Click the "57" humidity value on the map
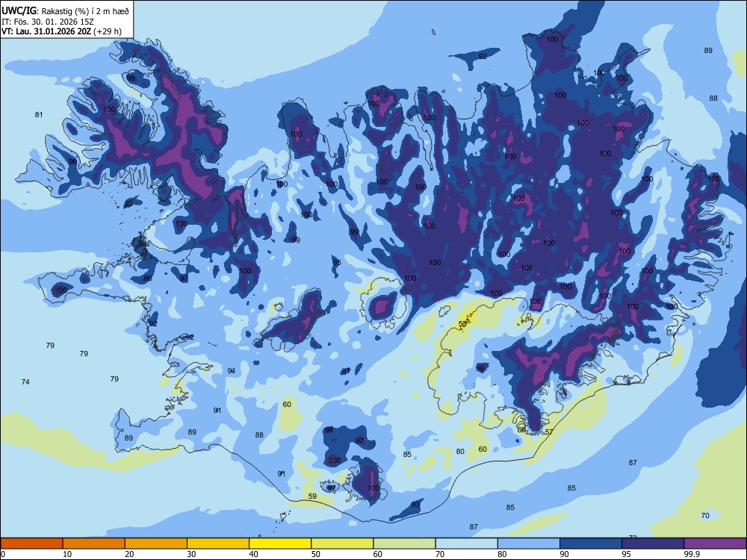Viewport: 747px width, 560px height. point(549,432)
